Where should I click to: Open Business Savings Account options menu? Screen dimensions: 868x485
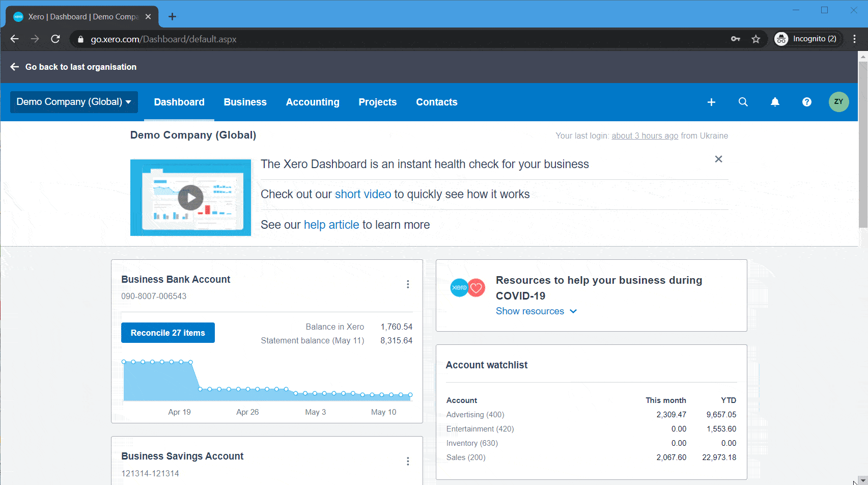point(408,461)
